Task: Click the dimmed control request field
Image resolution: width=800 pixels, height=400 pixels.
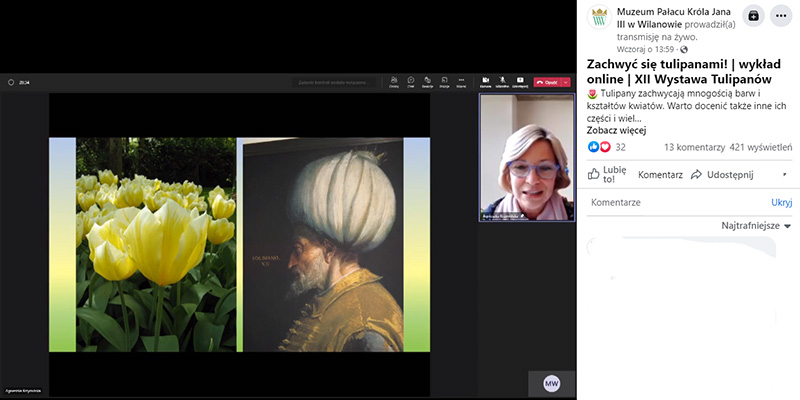Action: [334, 82]
